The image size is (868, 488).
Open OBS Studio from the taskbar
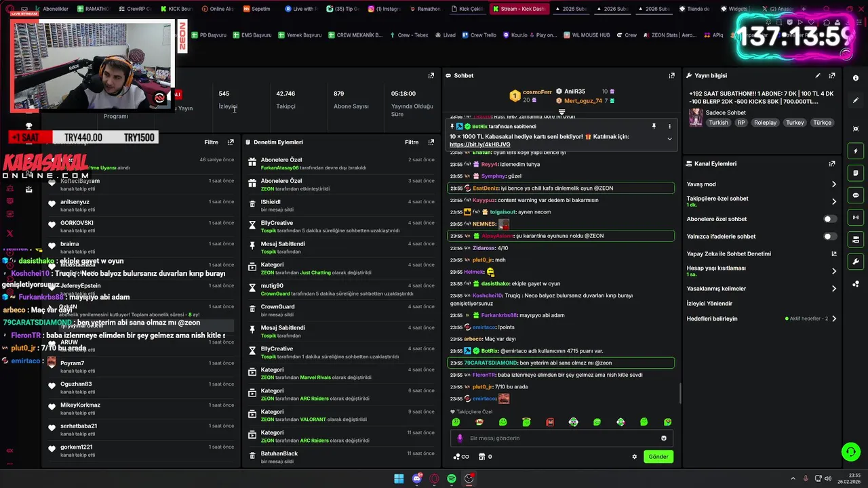[469, 479]
